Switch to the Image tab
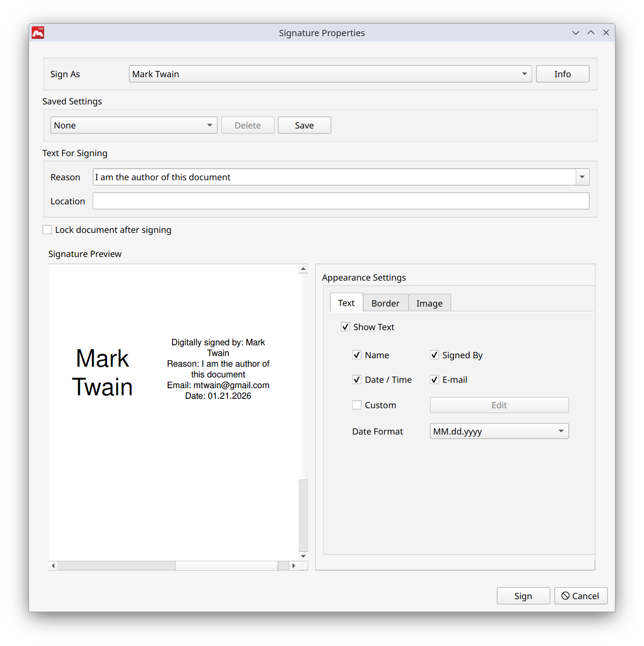Image resolution: width=644 pixels, height=646 pixels. [429, 303]
